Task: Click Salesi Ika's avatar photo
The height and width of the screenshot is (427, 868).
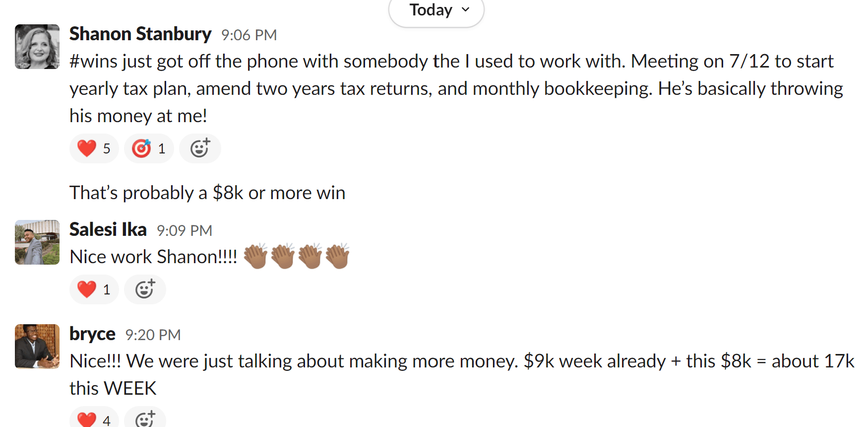Action: (x=37, y=242)
